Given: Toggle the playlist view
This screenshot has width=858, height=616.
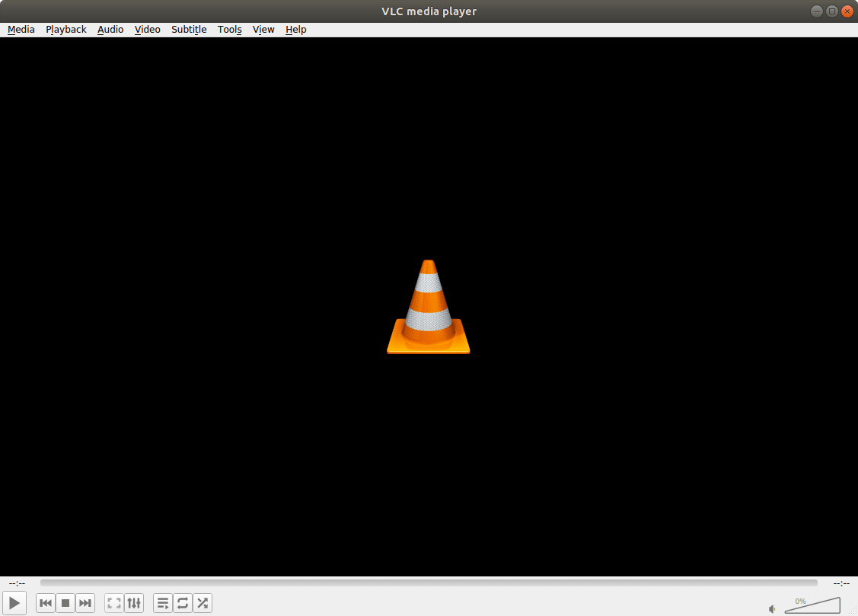Looking at the screenshot, I should tap(163, 604).
